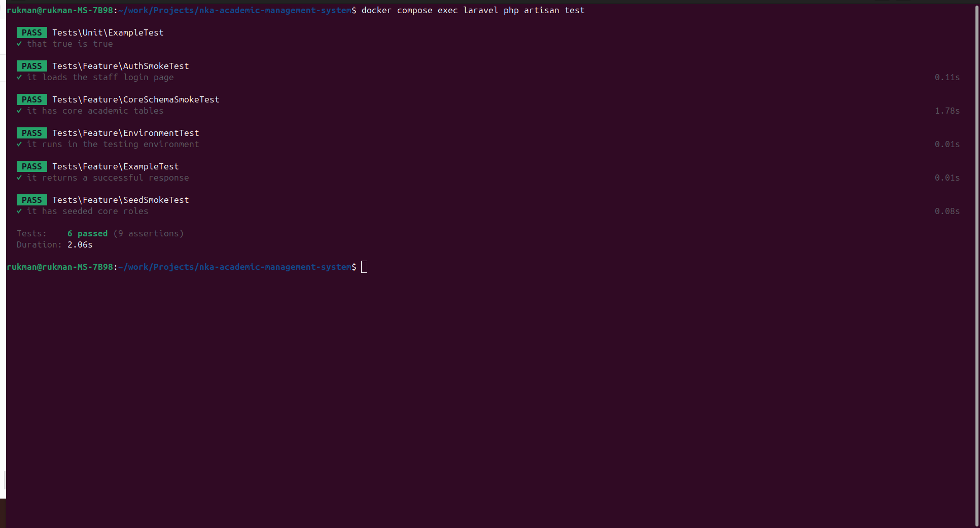The height and width of the screenshot is (528, 980).
Task: Click the line 'it runs in the testing environment'
Action: 113,144
